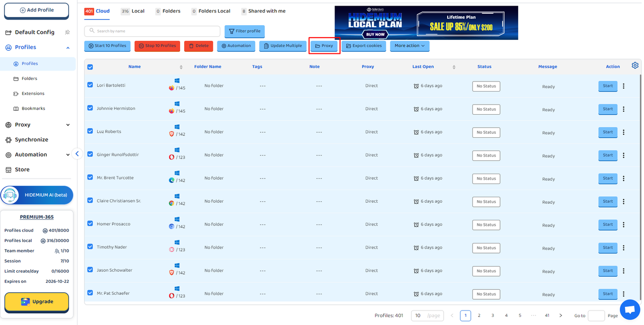Open three-dot menu for Mr. Pat Schaefer
The width and height of the screenshot is (644, 325).
pos(623,294)
